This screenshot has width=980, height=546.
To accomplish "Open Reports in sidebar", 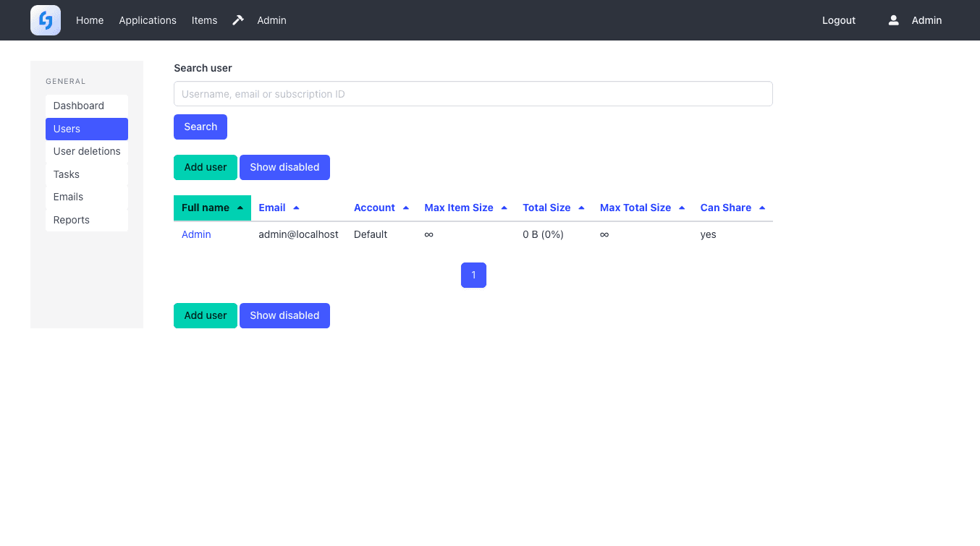I will (x=87, y=220).
